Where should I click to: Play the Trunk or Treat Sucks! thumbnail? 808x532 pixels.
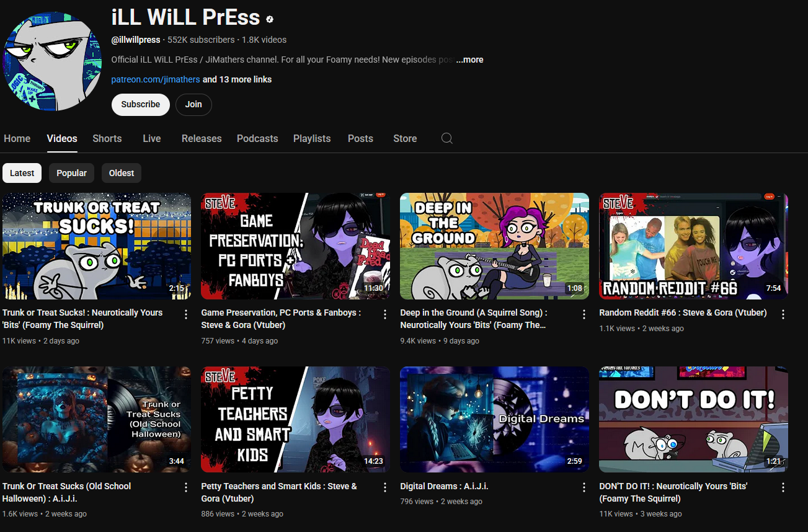(97, 246)
